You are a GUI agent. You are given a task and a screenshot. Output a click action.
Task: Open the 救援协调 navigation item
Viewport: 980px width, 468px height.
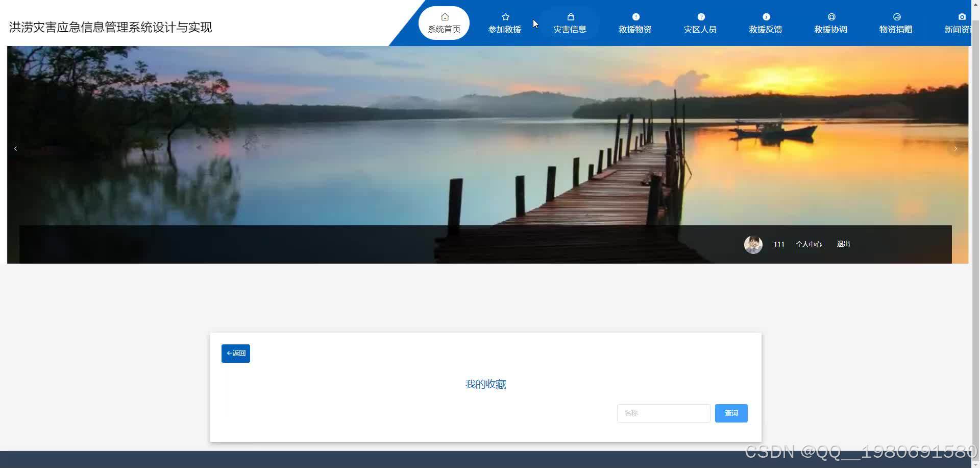(831, 29)
